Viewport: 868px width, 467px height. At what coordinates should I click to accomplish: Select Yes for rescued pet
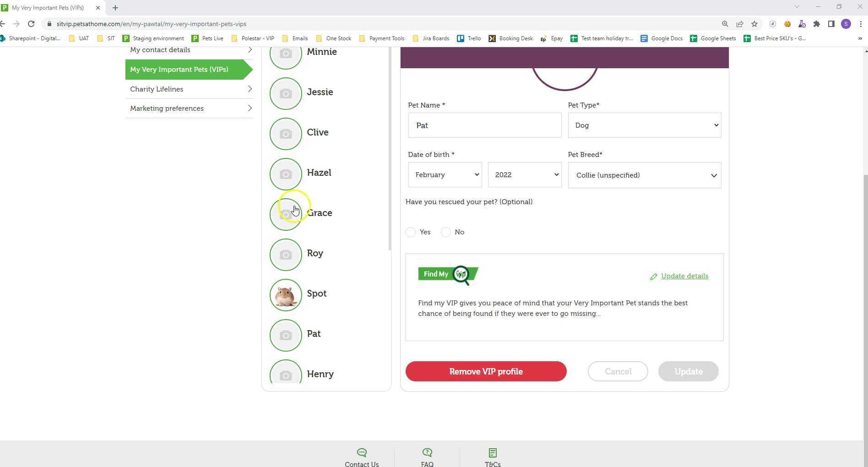click(x=410, y=232)
